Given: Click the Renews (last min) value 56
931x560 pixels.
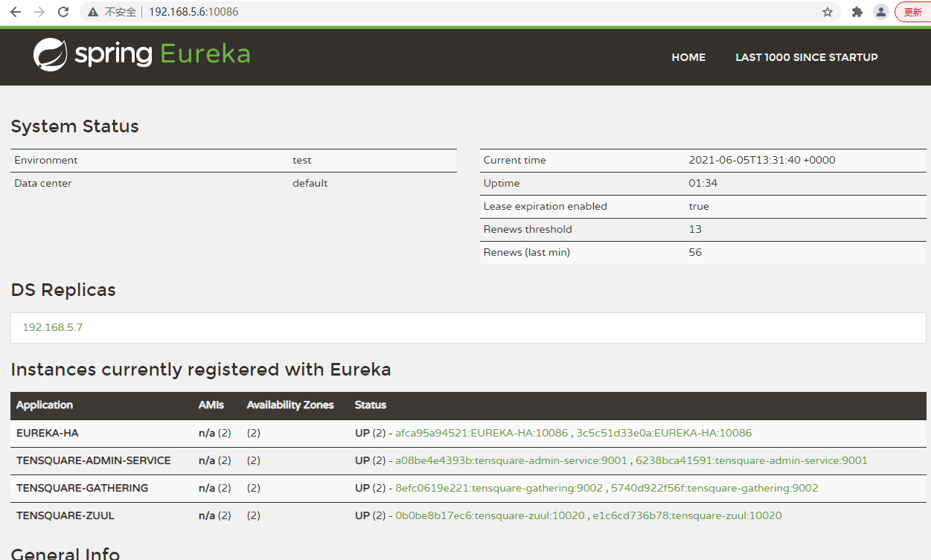Looking at the screenshot, I should 695,252.
